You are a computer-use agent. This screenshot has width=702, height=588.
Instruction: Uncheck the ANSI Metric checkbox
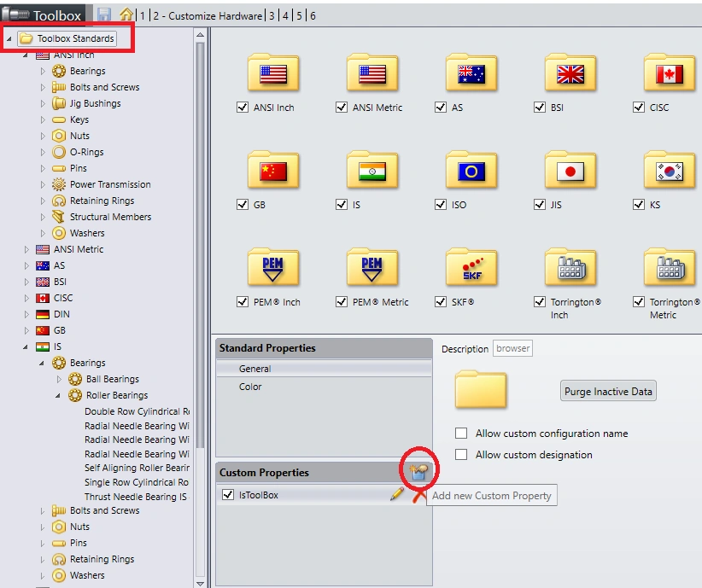(x=341, y=108)
